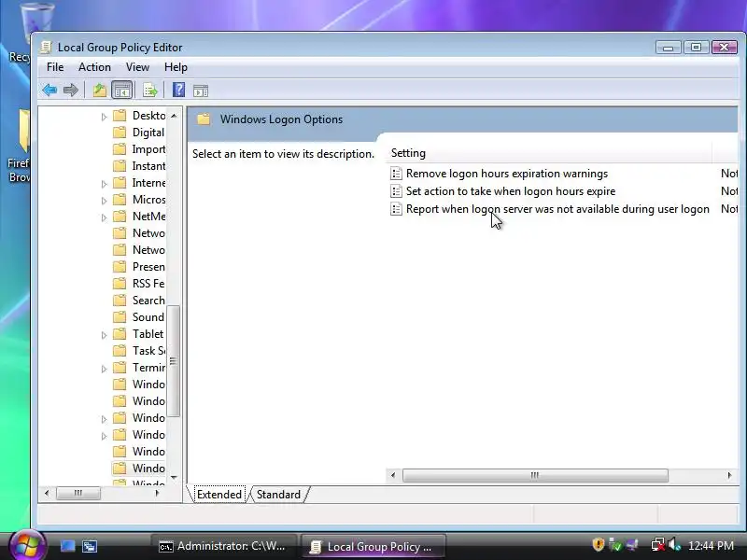Open the View menu
747x560 pixels.
[137, 67]
